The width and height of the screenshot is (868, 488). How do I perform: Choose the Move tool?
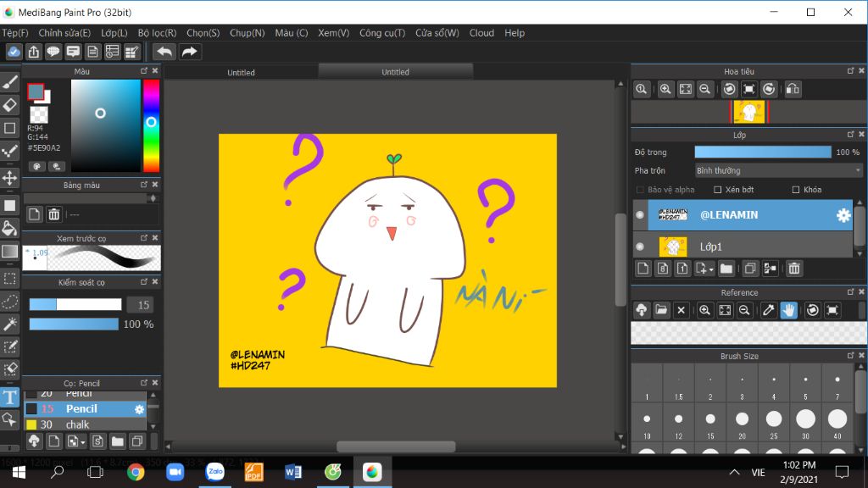point(9,178)
